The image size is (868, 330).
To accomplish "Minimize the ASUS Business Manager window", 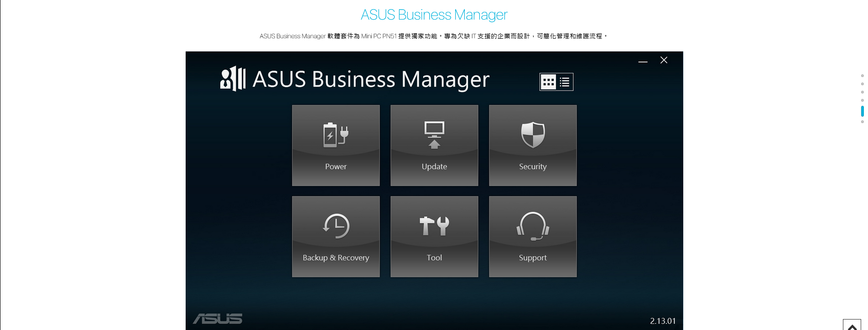I will click(x=643, y=61).
